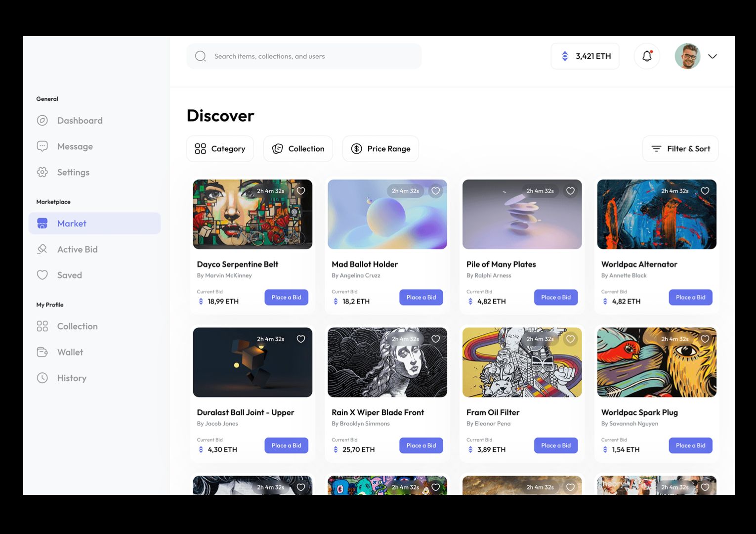Open the Wallet section

70,352
